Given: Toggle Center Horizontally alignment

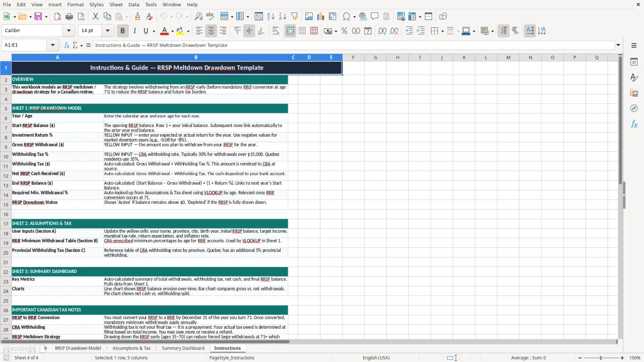Looking at the screenshot, I should click(211, 31).
